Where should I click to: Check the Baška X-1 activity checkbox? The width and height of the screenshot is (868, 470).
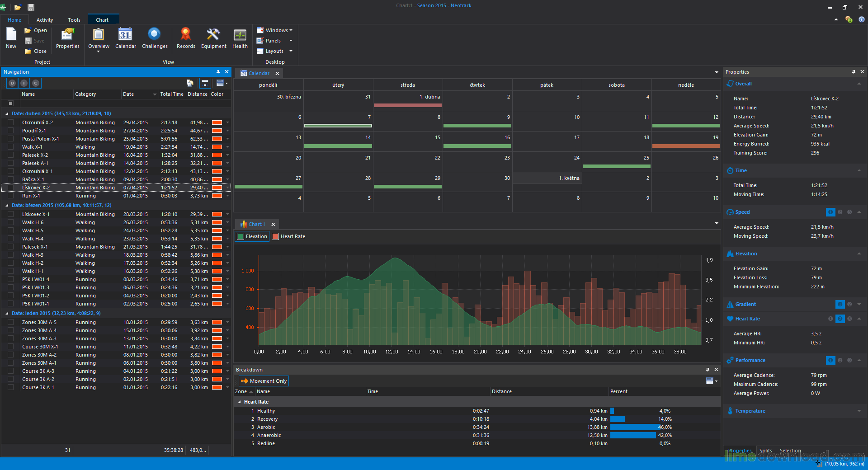point(10,179)
